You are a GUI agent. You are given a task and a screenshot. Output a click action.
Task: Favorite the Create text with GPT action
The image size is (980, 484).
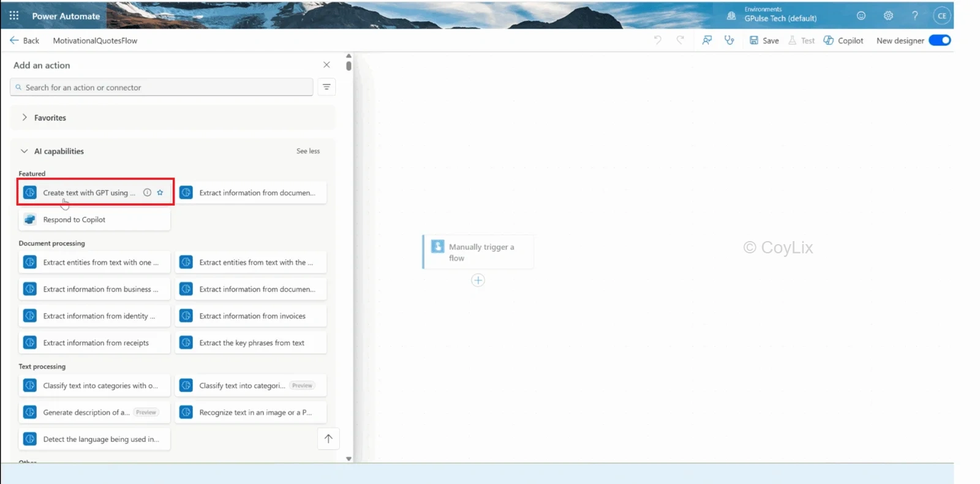160,192
